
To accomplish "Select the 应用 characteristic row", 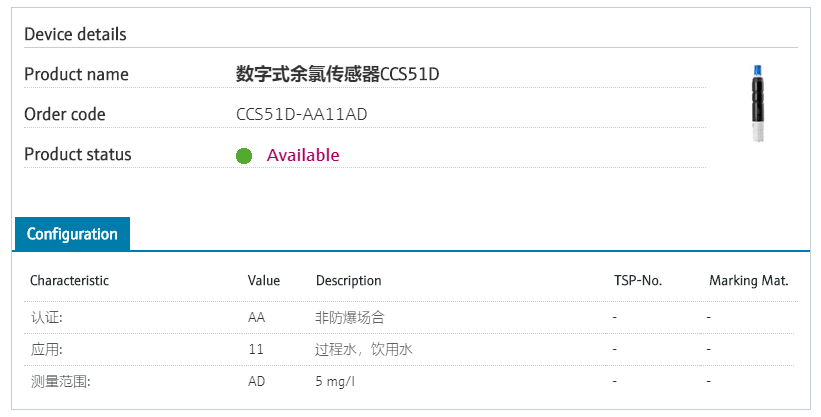I will (x=410, y=349).
